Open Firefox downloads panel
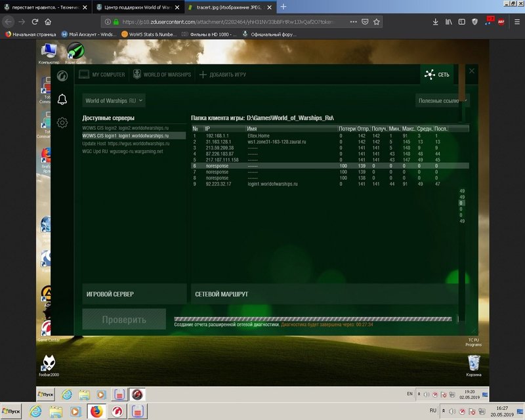Image resolution: width=525 pixels, height=420 pixels. pos(435,22)
